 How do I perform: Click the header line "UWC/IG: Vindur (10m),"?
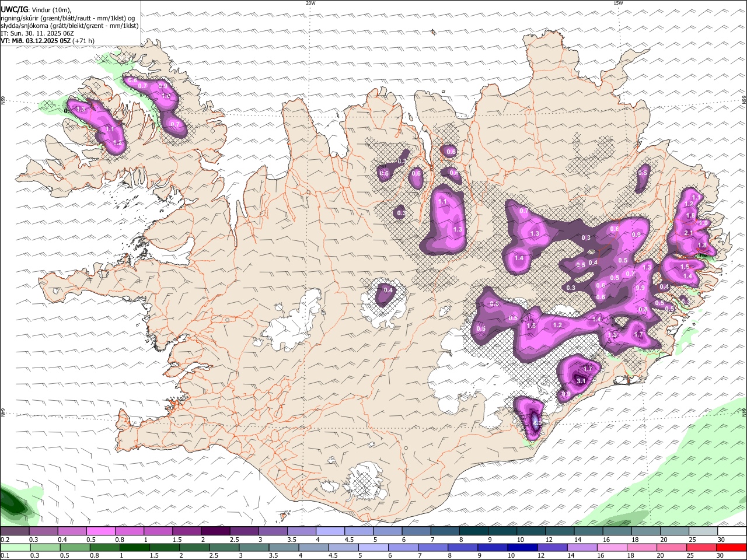tap(36, 10)
